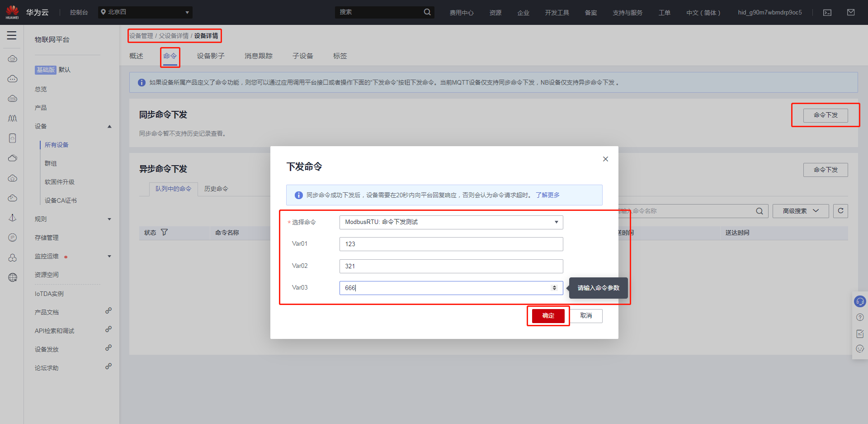This screenshot has width=868, height=424.
Task: Open the 选择命令 dropdown
Action: pos(451,222)
